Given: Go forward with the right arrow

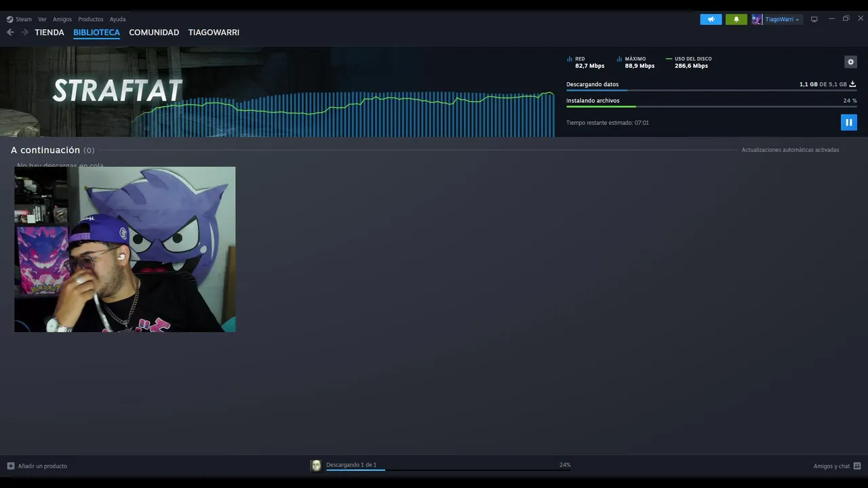Looking at the screenshot, I should coord(24,32).
